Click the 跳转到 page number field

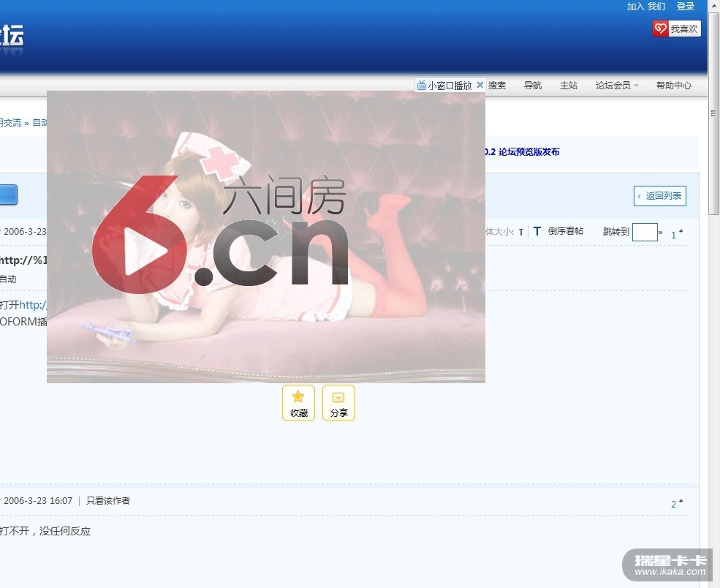(x=645, y=232)
